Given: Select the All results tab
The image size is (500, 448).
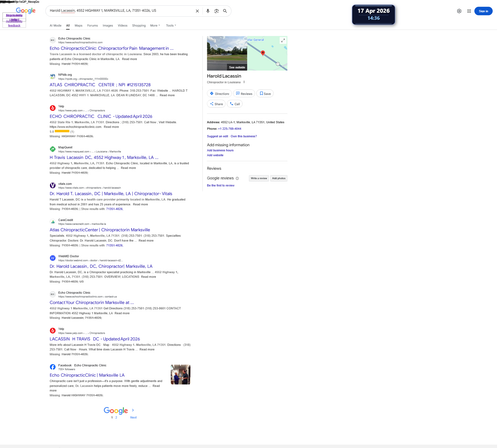Looking at the screenshot, I should (68, 25).
